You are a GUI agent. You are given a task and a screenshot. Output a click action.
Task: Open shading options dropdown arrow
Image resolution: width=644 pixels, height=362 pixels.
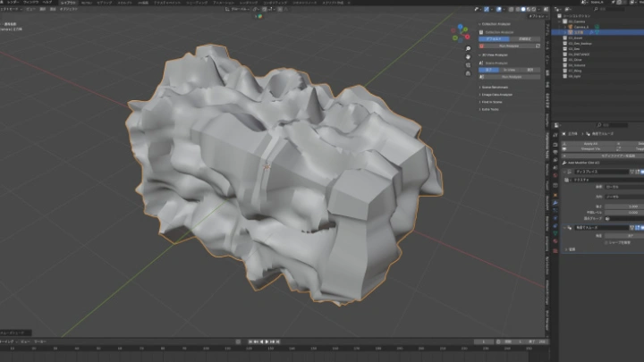click(539, 9)
